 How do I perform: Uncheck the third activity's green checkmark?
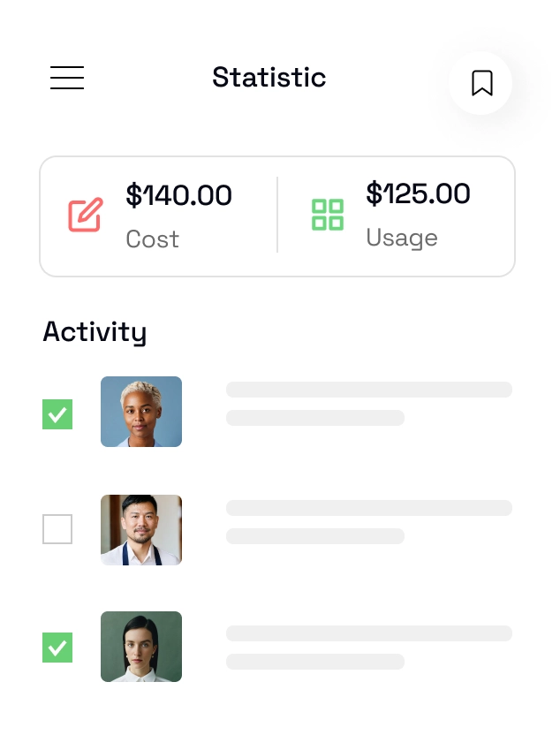click(x=57, y=648)
